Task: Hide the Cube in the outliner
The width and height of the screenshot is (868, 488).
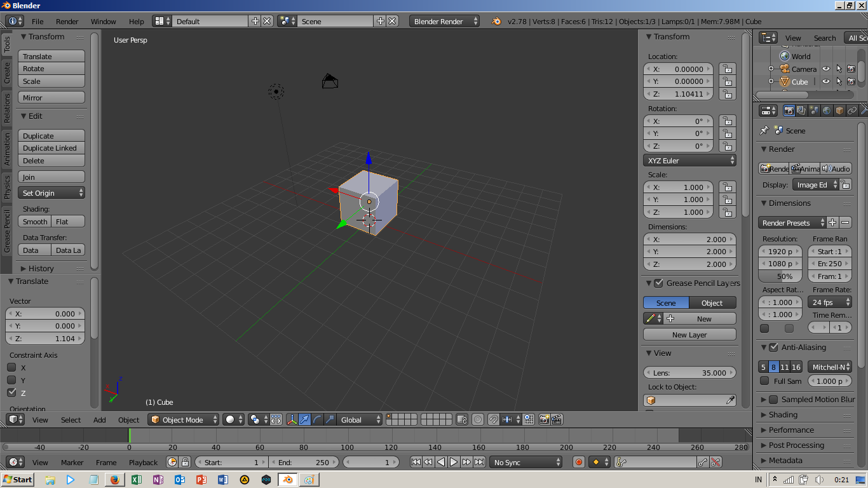Action: point(826,81)
